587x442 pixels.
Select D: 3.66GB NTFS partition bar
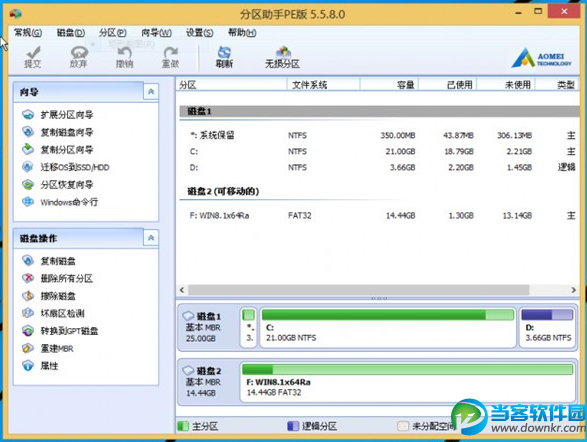tap(548, 328)
